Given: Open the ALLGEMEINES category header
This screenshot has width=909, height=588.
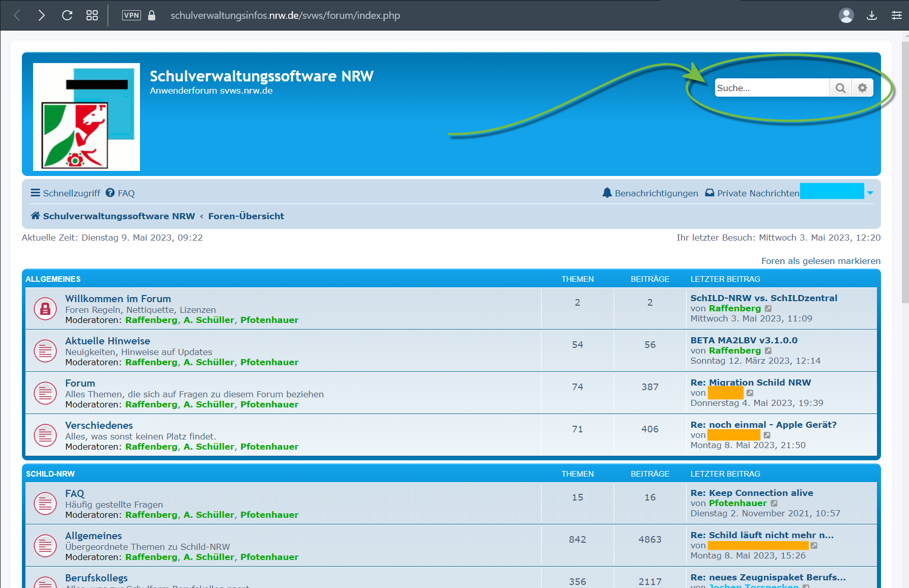Looking at the screenshot, I should point(53,279).
